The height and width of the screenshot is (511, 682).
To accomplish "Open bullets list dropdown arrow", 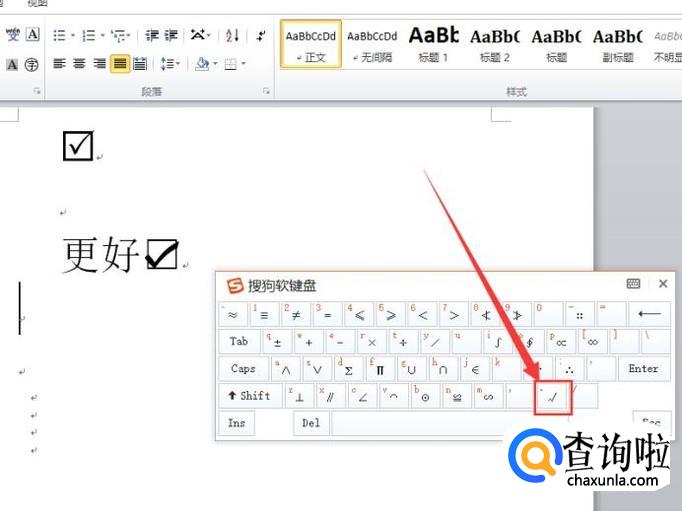I will [x=73, y=35].
